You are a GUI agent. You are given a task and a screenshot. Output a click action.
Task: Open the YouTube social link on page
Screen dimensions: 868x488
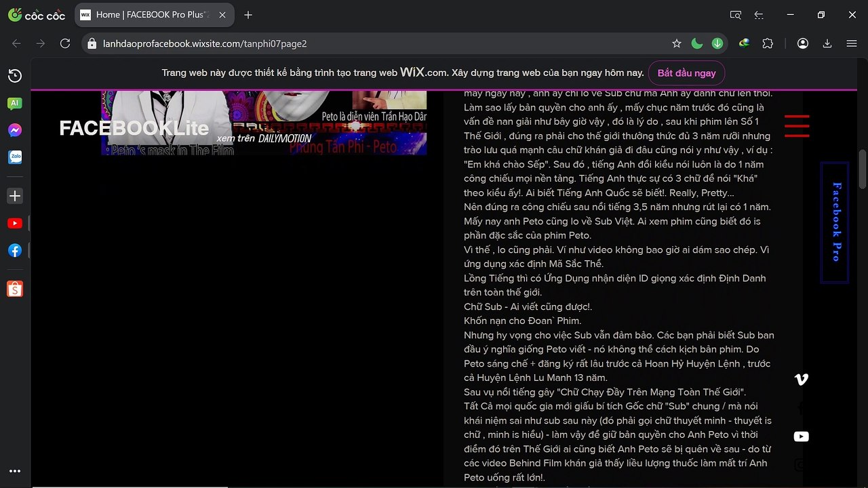[801, 436]
